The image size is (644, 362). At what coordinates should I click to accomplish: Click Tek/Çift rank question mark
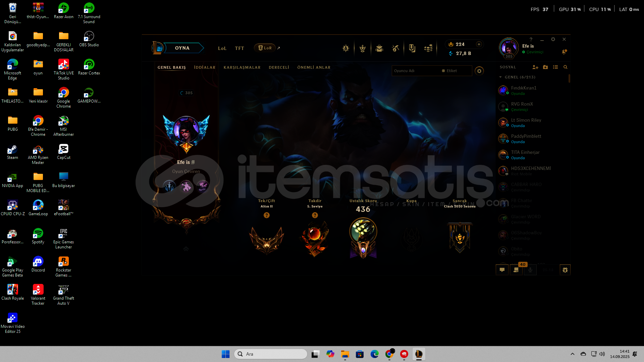click(x=267, y=215)
